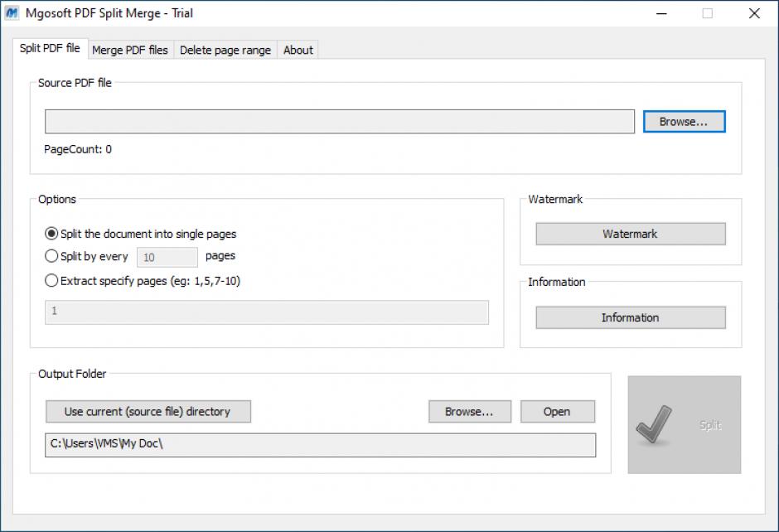
Task: Click the extract pages range field
Action: (267, 312)
